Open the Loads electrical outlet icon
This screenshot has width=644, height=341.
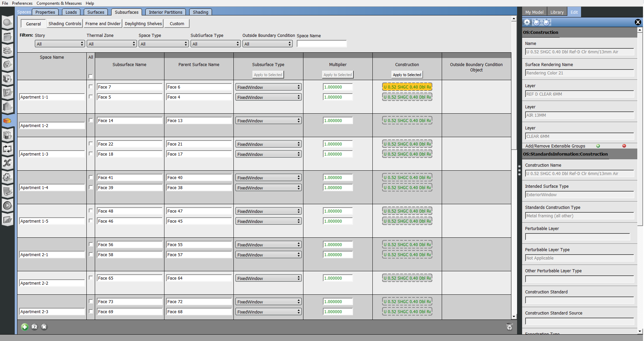(x=7, y=65)
